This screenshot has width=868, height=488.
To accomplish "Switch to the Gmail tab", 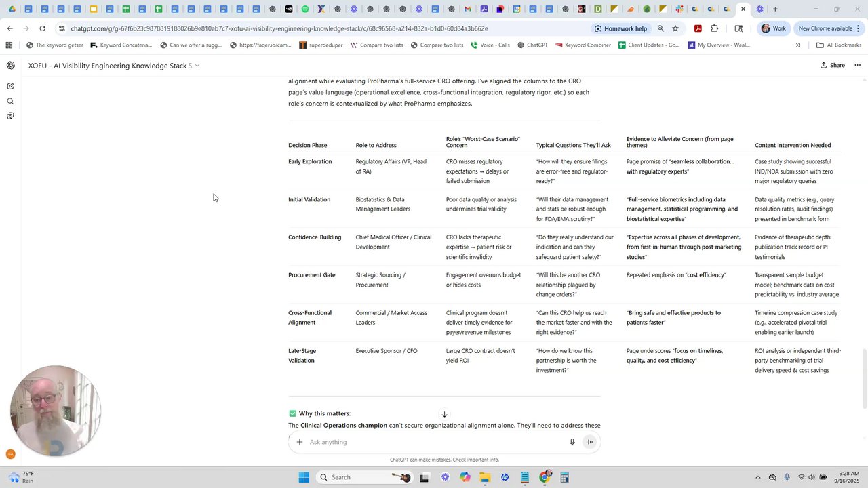I will click(x=468, y=9).
